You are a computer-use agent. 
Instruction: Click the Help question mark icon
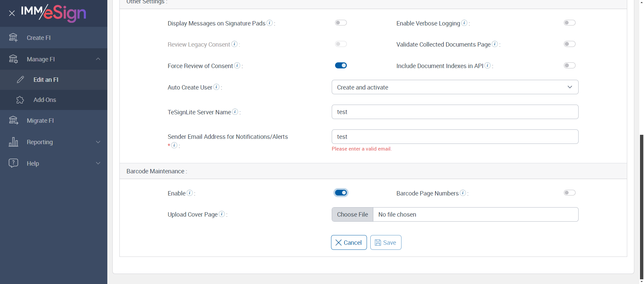pyautogui.click(x=13, y=163)
